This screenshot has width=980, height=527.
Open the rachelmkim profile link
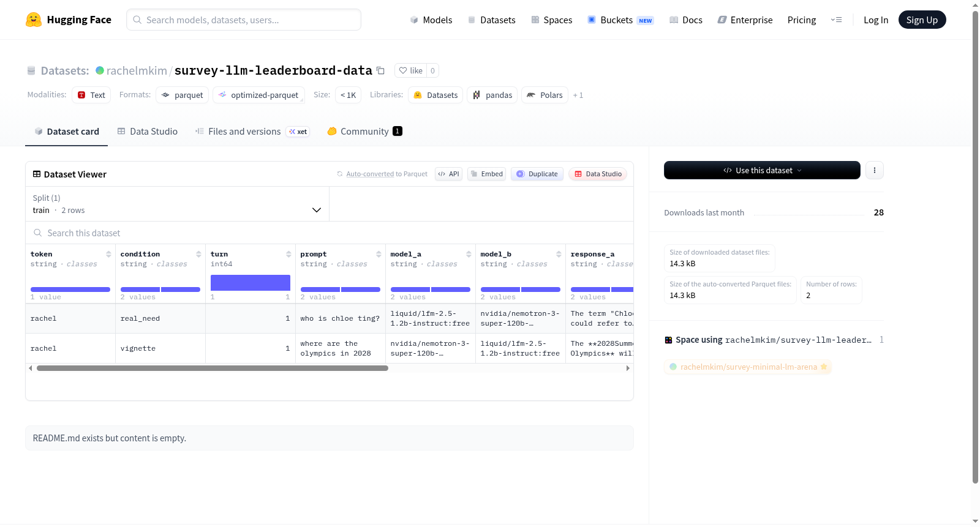137,70
